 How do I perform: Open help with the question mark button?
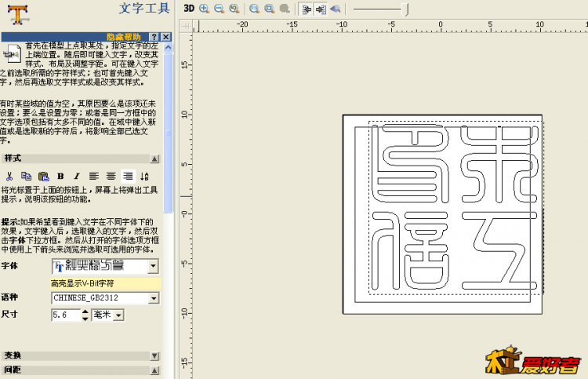(x=154, y=37)
